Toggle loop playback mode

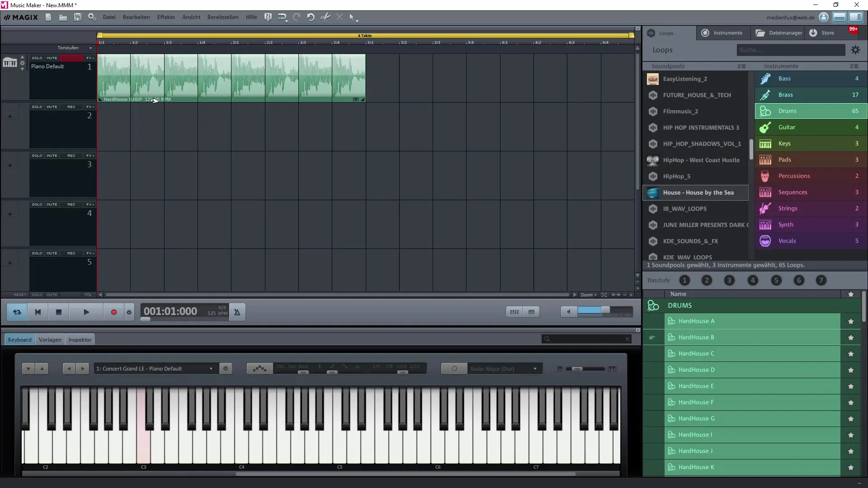[17, 312]
